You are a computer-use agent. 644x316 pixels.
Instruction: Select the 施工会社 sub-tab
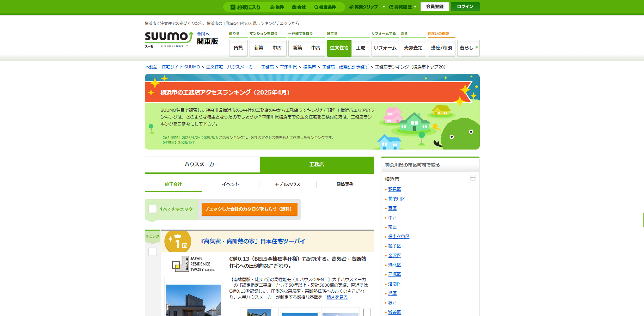click(x=173, y=184)
